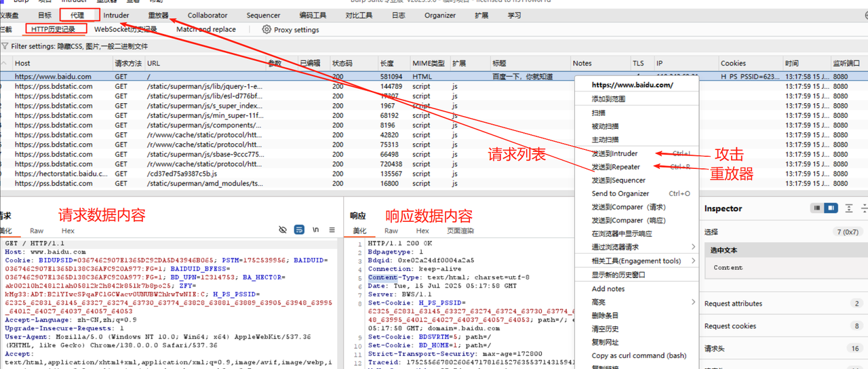Switch Inspector to the left layout icon
Viewport: 868px width, 369px height.
[818, 208]
